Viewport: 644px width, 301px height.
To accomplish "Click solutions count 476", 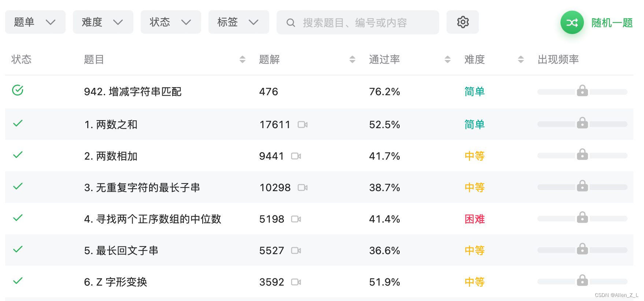I will 269,92.
